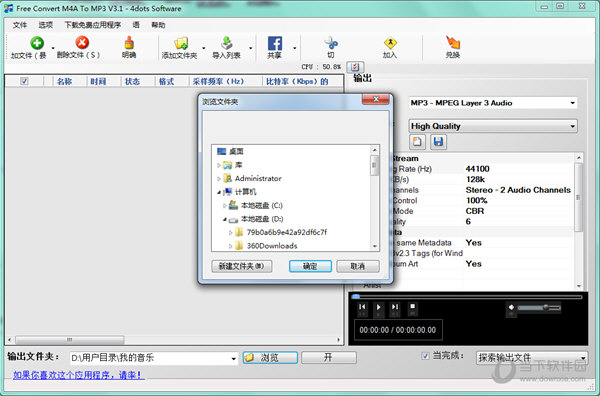Viewport: 600px width, 396px height.
Task: Collapse the 本地磁盘 (D:) node
Action: (x=225, y=219)
